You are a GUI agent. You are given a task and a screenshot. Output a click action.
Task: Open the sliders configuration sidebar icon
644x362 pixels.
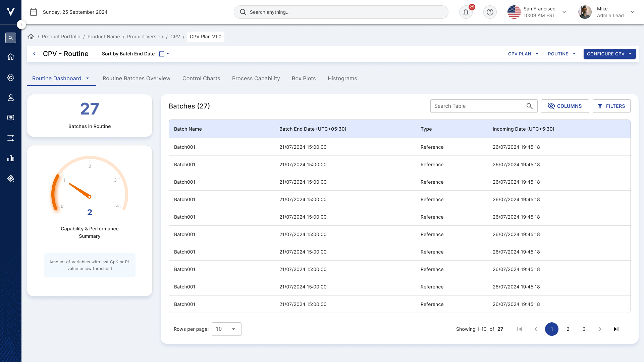pos(11,138)
